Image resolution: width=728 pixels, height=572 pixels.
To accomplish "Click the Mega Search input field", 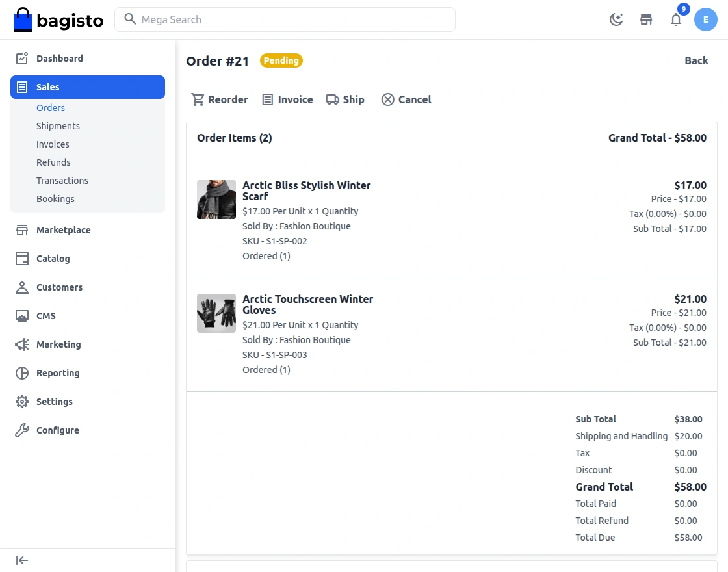I will pos(292,19).
